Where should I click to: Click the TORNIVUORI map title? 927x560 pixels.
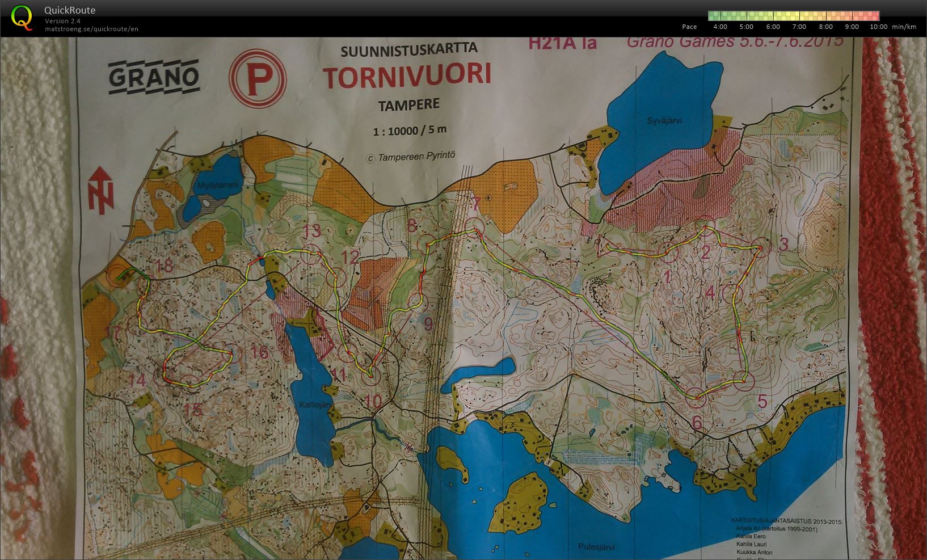[407, 77]
